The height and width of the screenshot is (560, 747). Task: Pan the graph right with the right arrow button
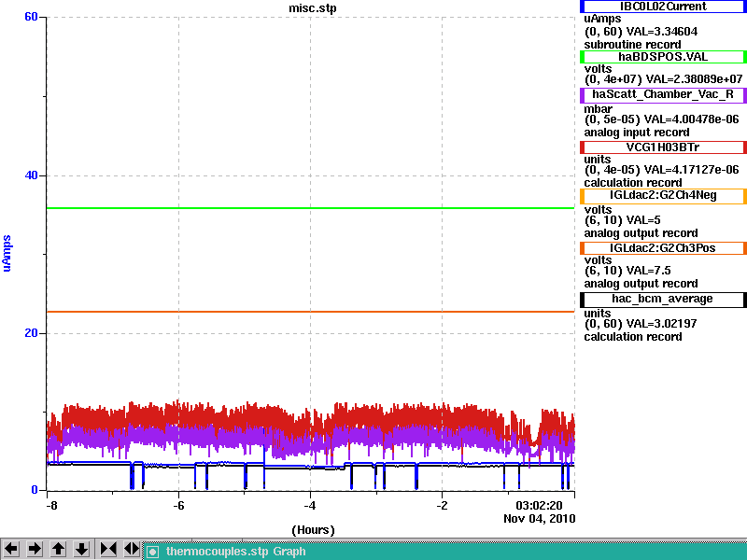[x=35, y=549]
